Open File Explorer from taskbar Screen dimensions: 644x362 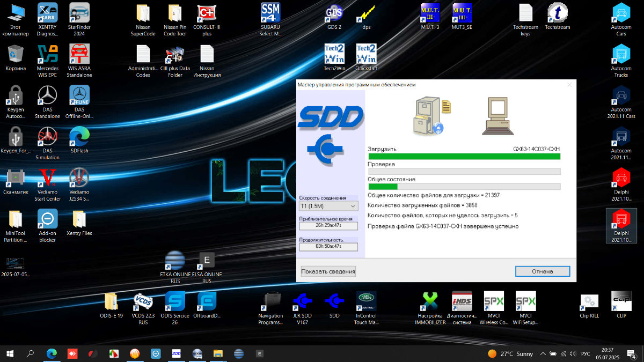point(218,353)
